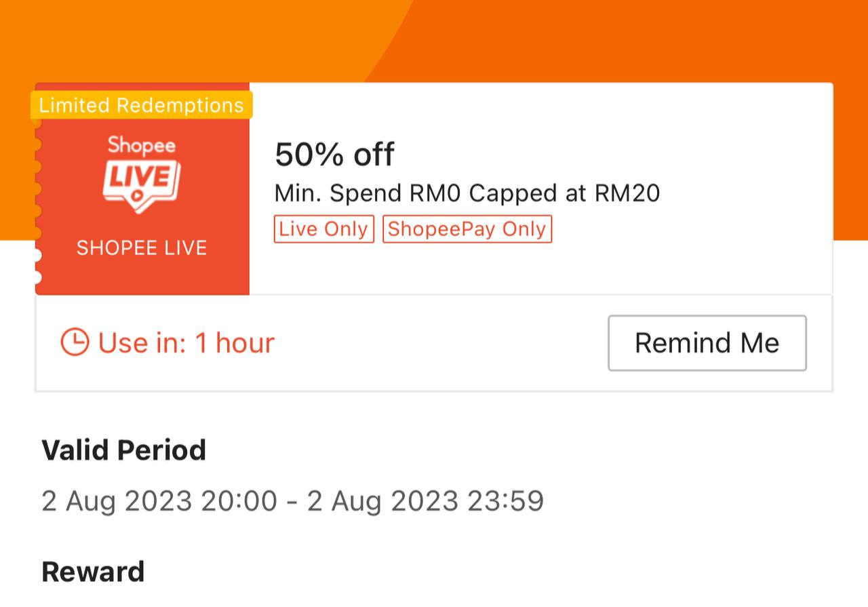Click the Valid Period heading
868x607 pixels.
(x=124, y=450)
